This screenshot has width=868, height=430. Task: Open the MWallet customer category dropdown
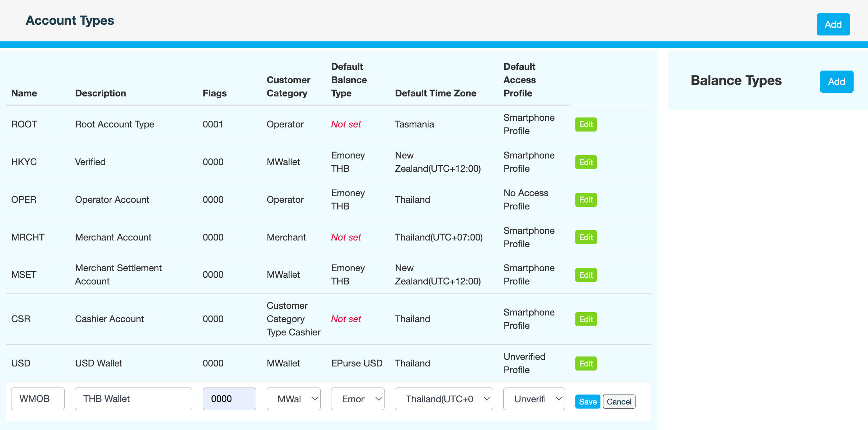293,399
